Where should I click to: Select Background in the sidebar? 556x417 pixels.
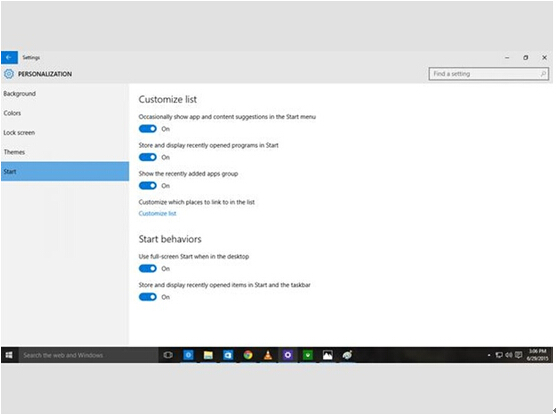[65, 94]
